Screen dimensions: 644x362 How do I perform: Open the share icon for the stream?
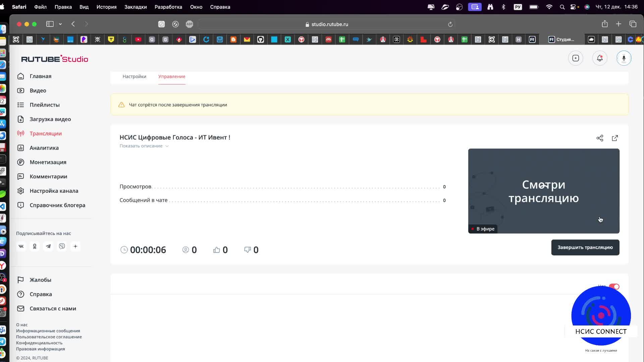coord(600,138)
